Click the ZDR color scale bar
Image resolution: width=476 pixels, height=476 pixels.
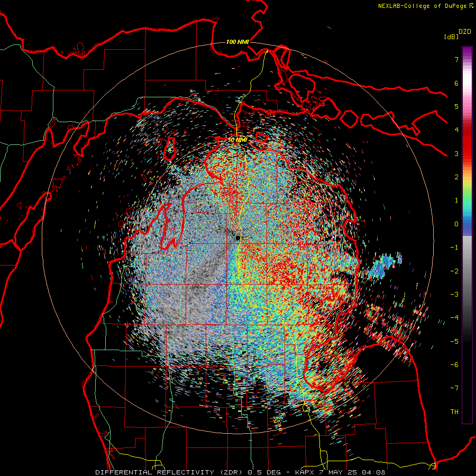point(467,235)
